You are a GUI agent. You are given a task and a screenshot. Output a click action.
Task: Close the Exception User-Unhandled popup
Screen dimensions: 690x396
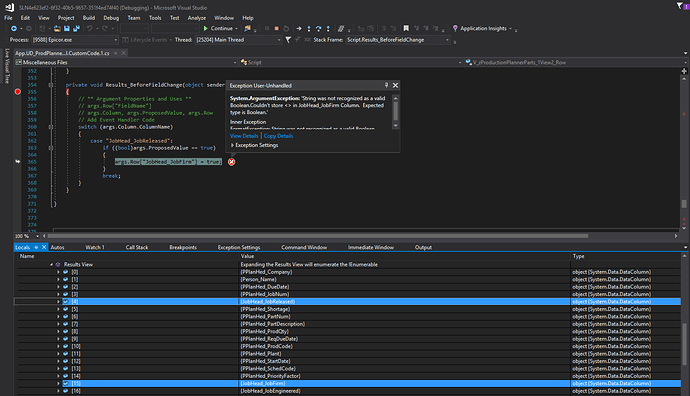pos(395,85)
